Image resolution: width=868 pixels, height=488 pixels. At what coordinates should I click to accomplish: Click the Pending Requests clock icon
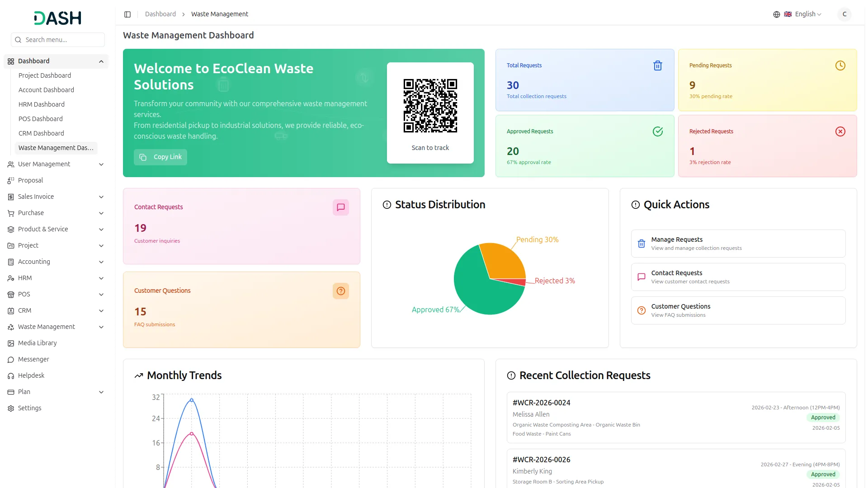[840, 66]
